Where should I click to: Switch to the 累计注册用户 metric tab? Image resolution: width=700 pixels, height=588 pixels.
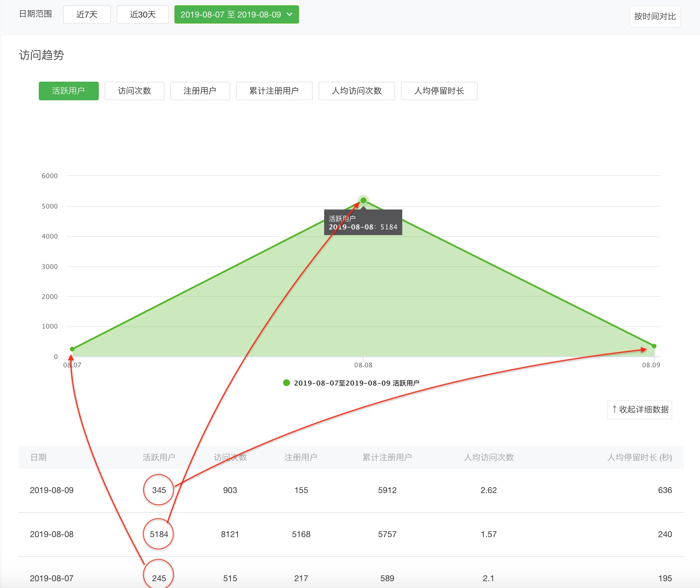[x=274, y=91]
